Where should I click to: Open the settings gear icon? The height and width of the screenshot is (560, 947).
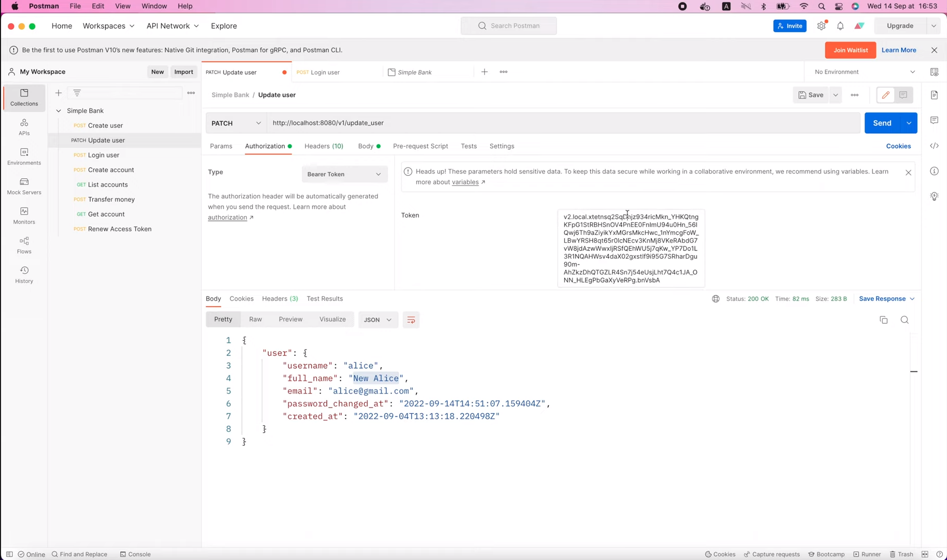pyautogui.click(x=821, y=26)
